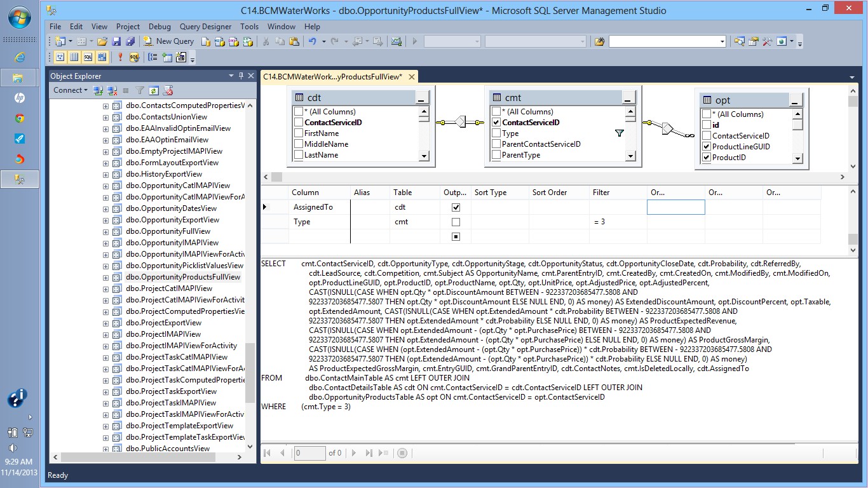Image resolution: width=868 pixels, height=488 pixels.
Task: Expand dbo.HistoryExportView tree node
Action: point(105,174)
